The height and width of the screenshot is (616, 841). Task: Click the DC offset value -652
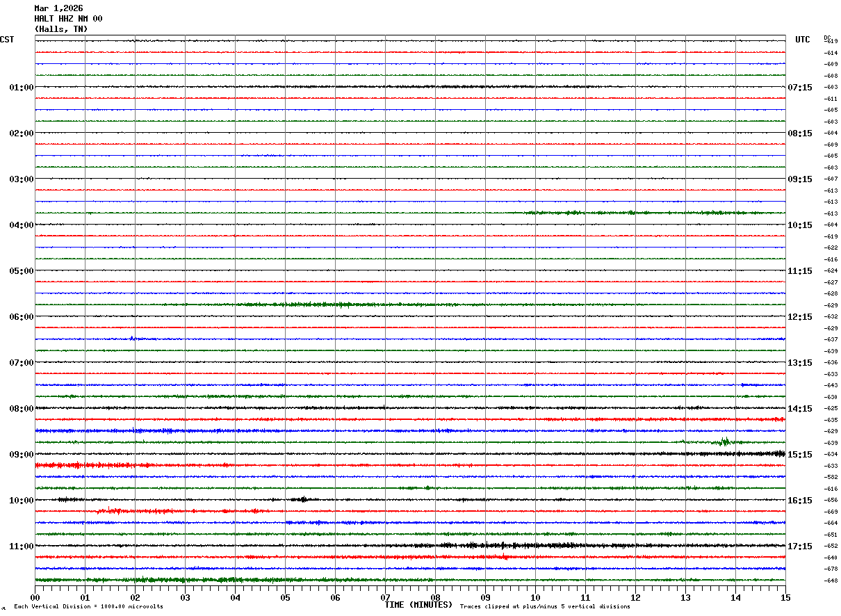[831, 546]
